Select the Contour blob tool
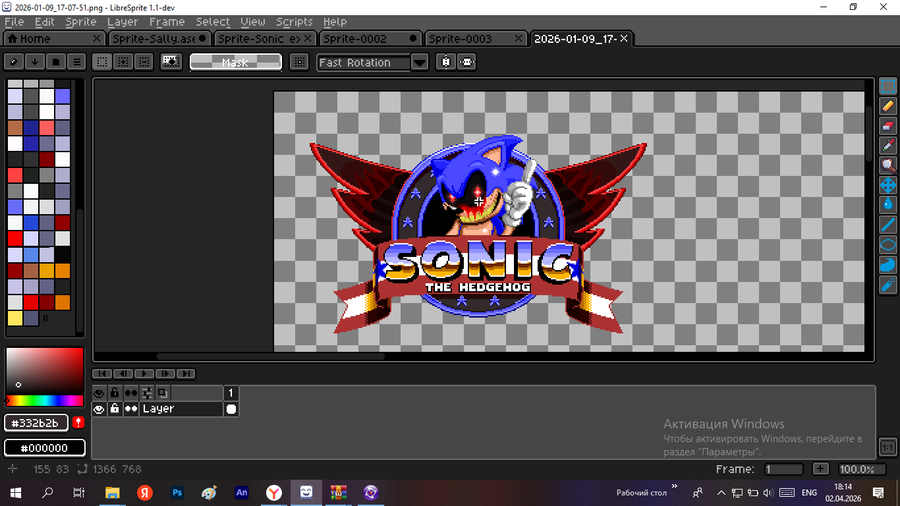This screenshot has width=900, height=506. point(888,264)
